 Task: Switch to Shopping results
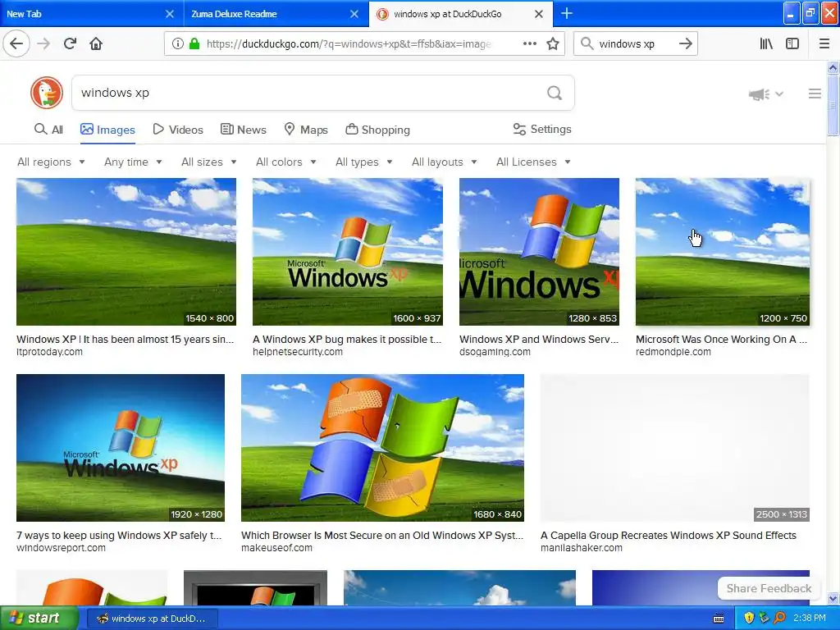377,130
